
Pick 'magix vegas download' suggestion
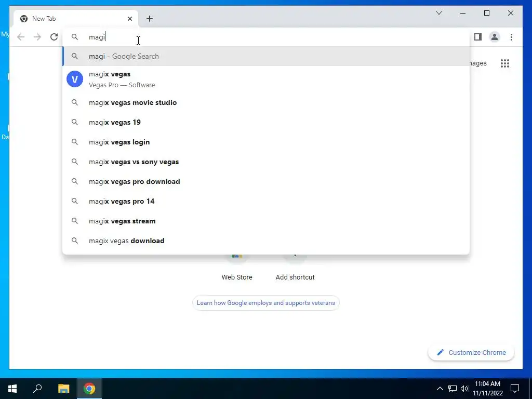[266, 241]
